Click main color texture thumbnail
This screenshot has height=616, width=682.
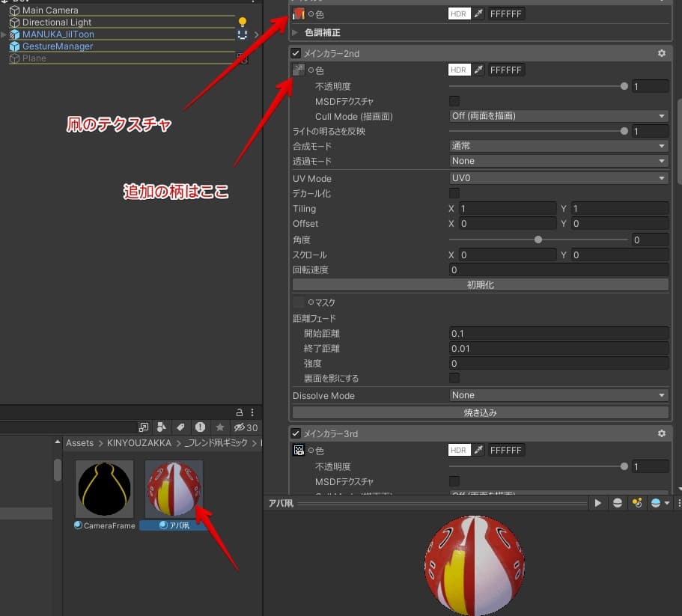[x=299, y=14]
